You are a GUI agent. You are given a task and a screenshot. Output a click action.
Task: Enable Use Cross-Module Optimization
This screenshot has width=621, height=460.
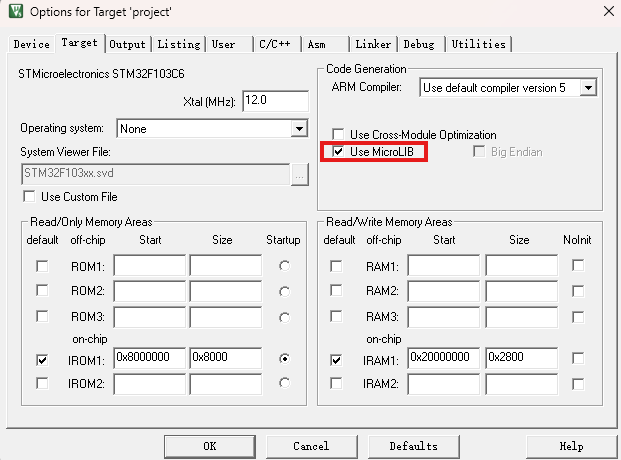point(338,134)
